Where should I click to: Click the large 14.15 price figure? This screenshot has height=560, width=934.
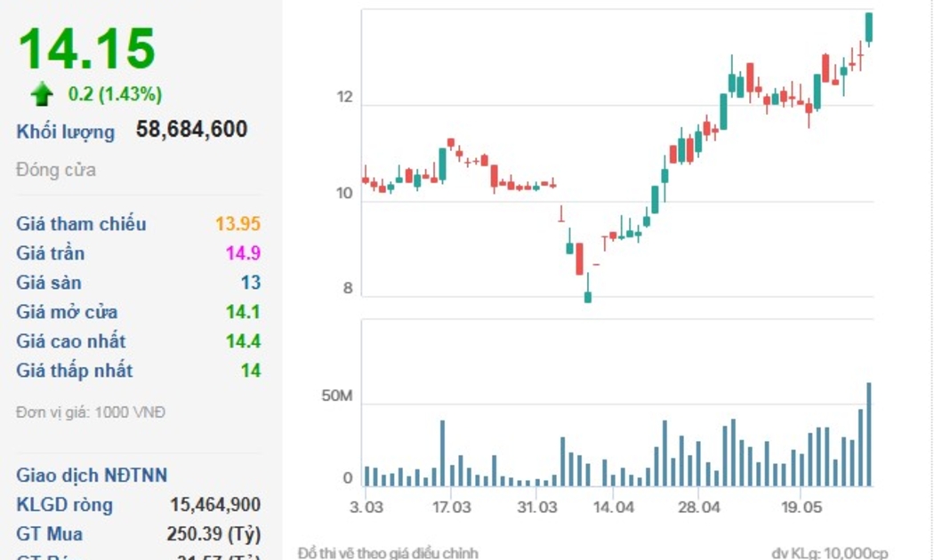tap(87, 49)
